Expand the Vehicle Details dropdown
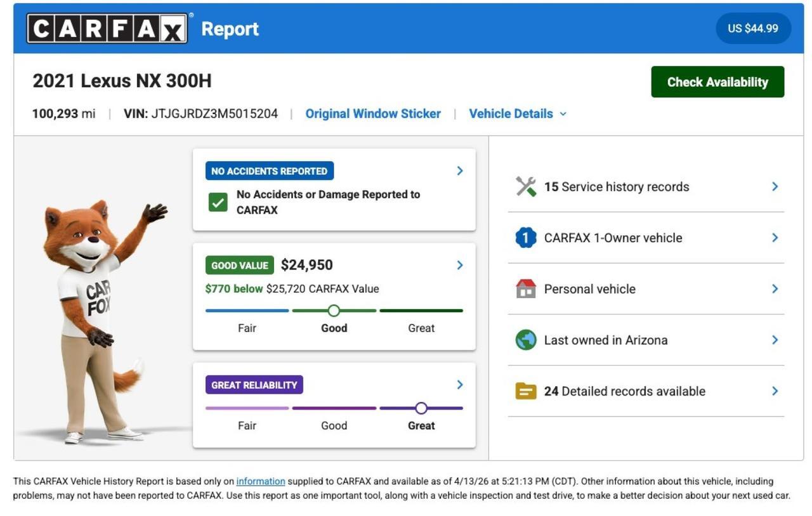The width and height of the screenshot is (812, 516). 516,113
